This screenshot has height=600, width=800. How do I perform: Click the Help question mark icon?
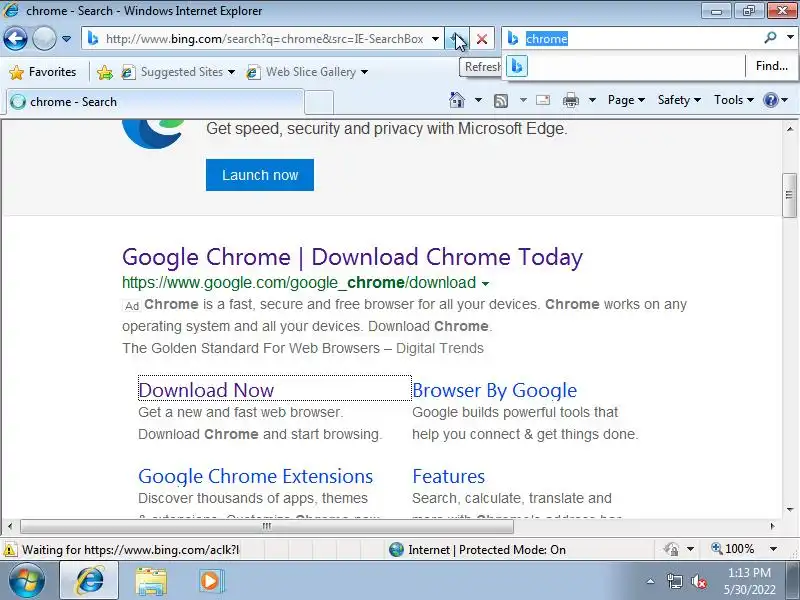click(770, 100)
